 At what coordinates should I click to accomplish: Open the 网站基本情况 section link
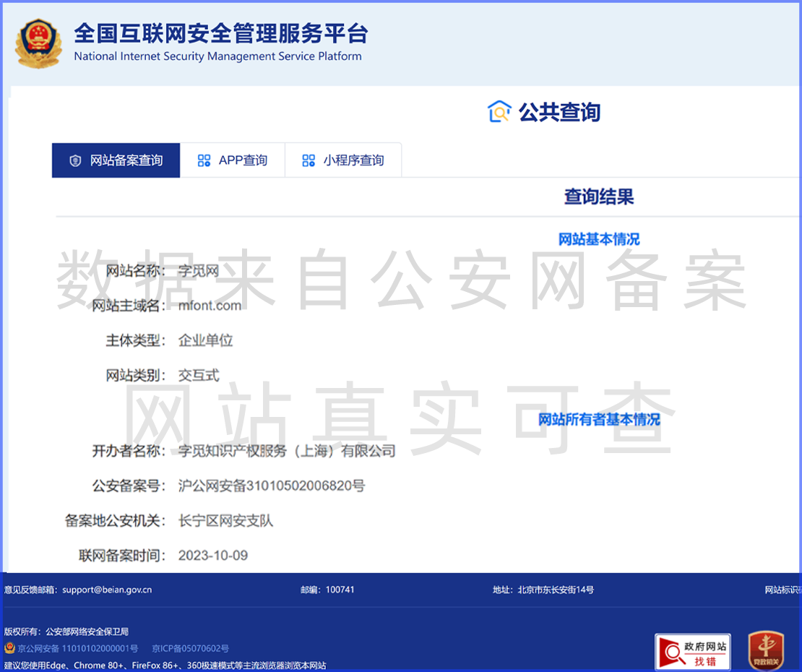tap(600, 238)
